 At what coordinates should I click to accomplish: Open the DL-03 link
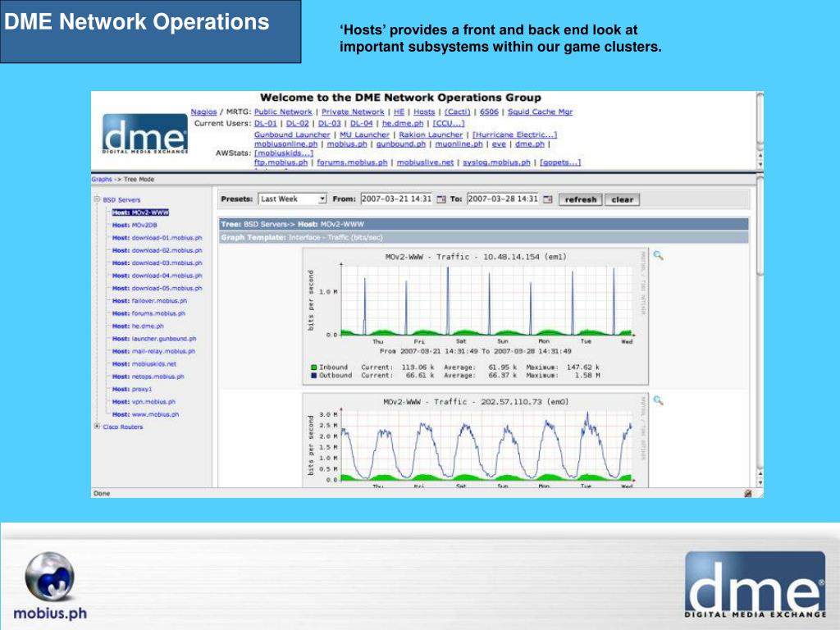(x=330, y=123)
